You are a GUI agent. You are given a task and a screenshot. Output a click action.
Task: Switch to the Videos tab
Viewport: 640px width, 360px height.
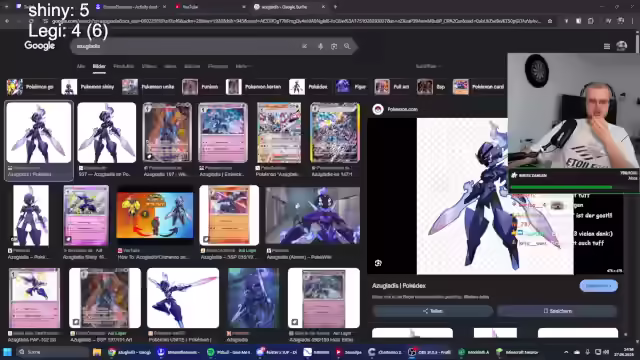coord(149,66)
